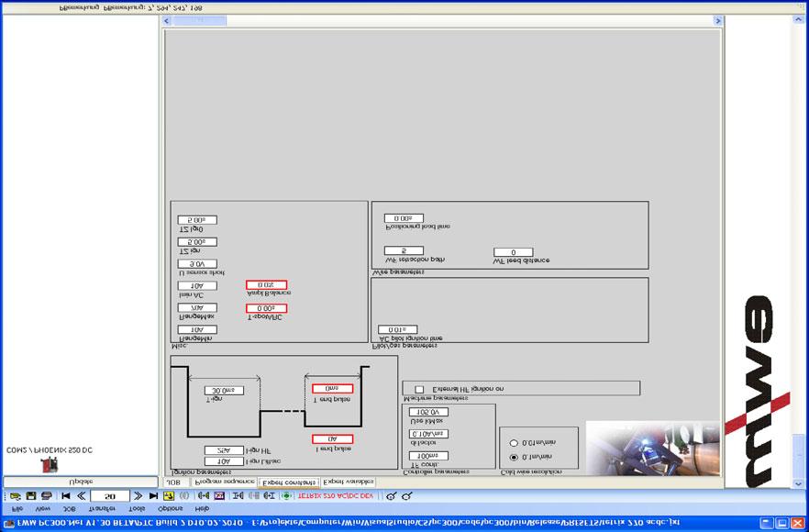Click the di factor input field
809x532 pixels.
(x=428, y=434)
